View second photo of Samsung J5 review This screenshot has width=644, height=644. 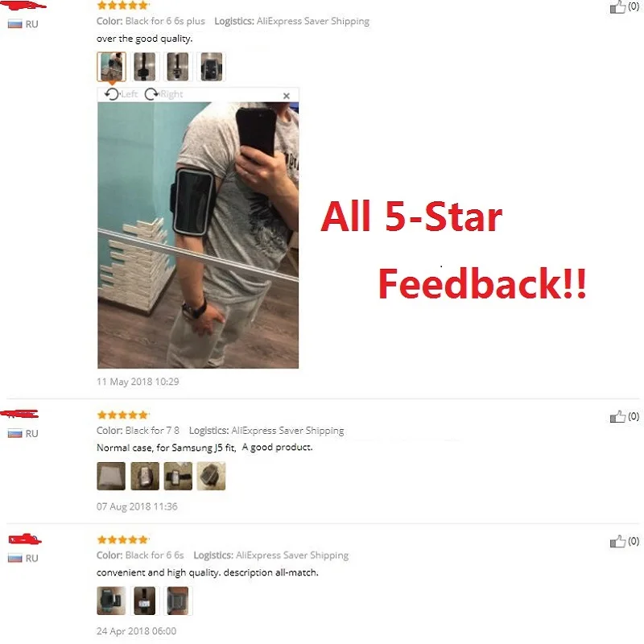tap(145, 476)
